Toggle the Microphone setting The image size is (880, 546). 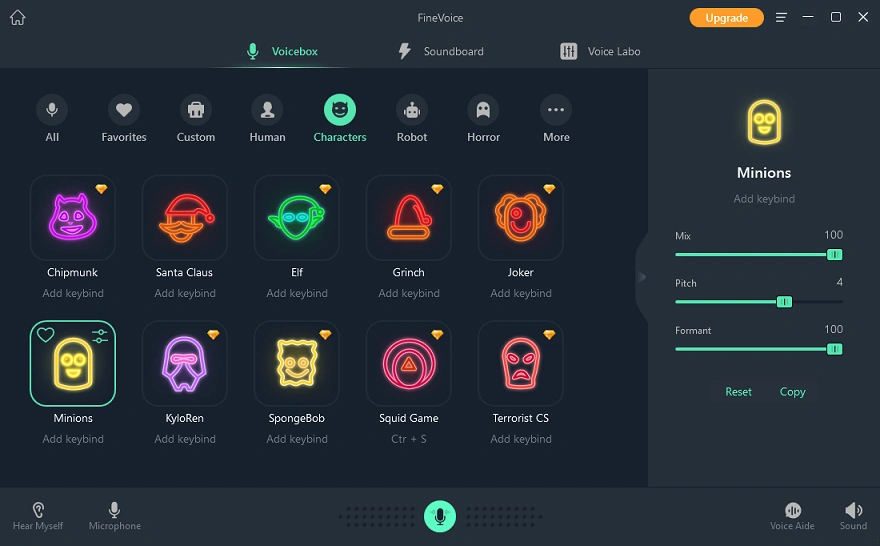click(x=114, y=516)
